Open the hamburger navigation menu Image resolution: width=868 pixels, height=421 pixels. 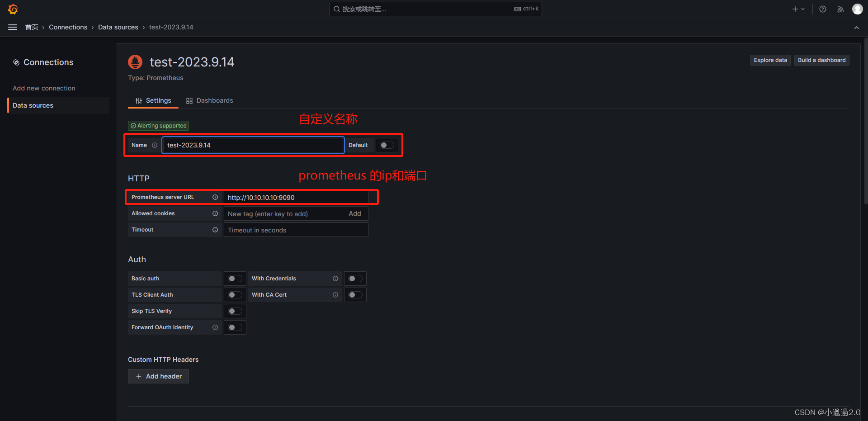click(x=13, y=27)
